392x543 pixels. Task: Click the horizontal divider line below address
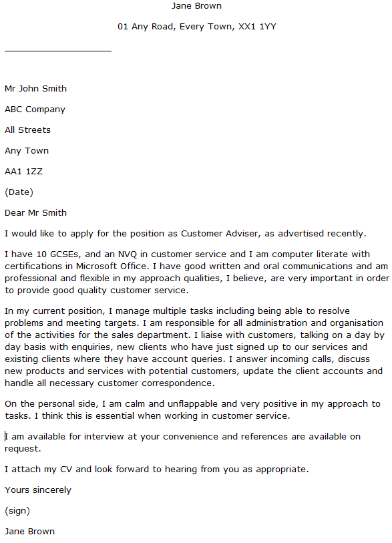[x=58, y=51]
